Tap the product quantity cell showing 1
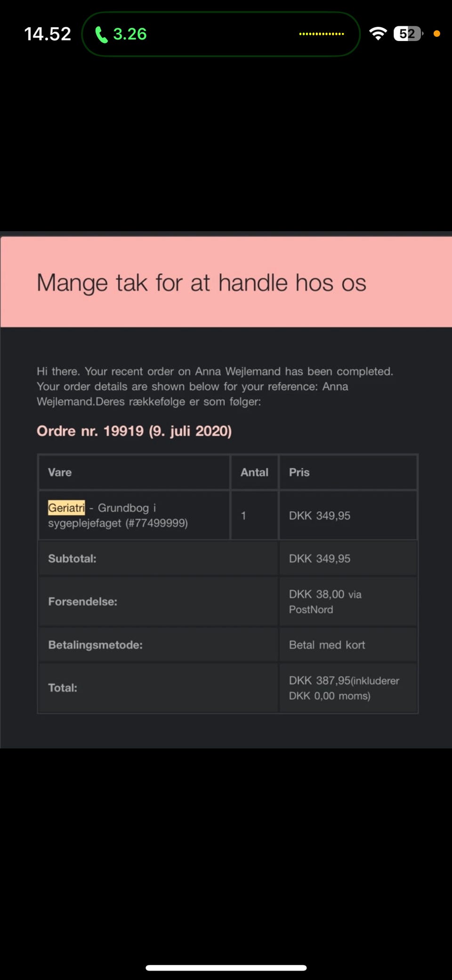The image size is (452, 980). (x=244, y=516)
